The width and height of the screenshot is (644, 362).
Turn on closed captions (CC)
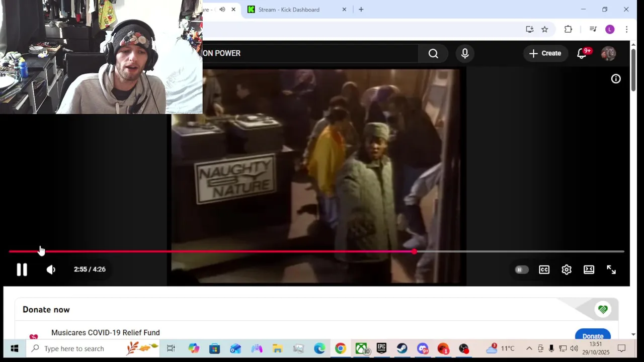(x=544, y=269)
